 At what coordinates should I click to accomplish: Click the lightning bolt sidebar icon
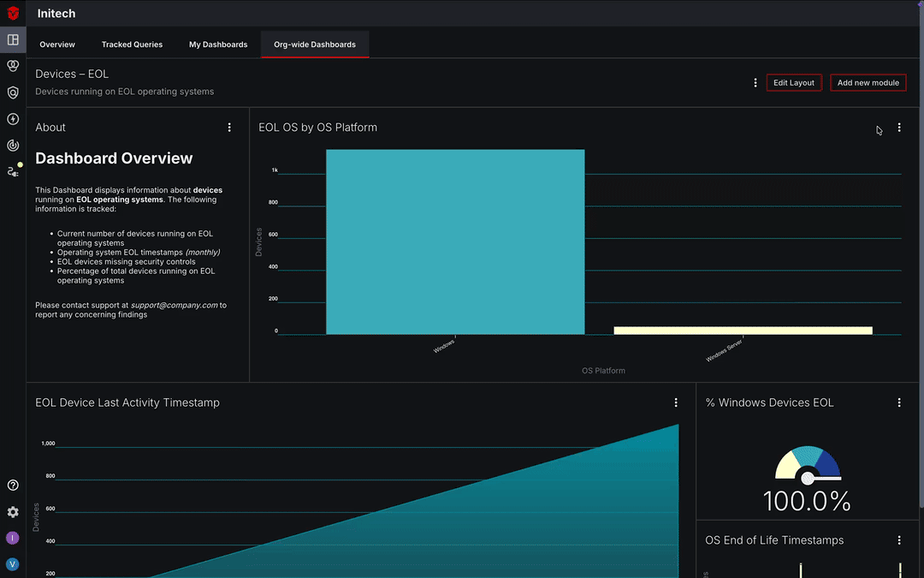pyautogui.click(x=13, y=119)
